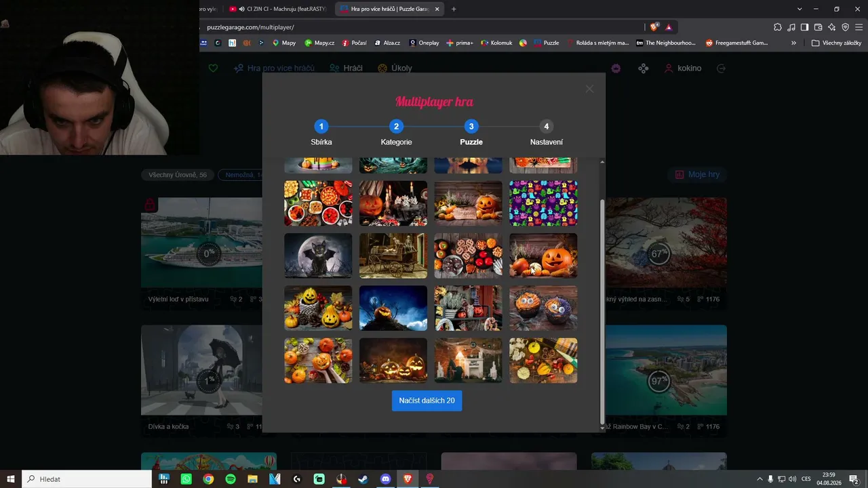
Task: Click the puzzle dialog vertical scrollbar
Action: [602, 312]
